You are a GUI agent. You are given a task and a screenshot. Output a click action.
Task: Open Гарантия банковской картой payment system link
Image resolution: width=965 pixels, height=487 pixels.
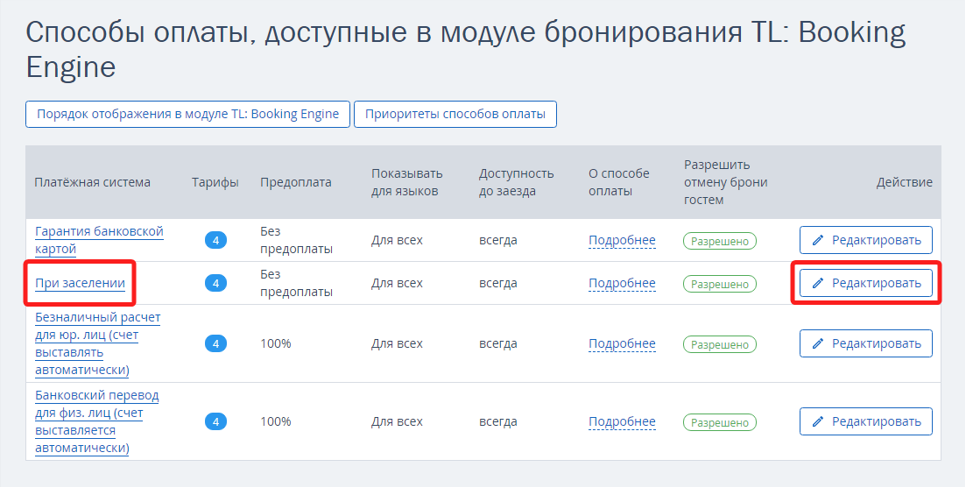click(x=99, y=240)
